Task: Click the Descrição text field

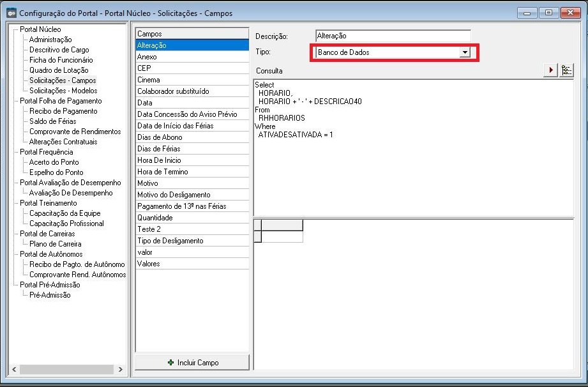Action: [x=393, y=36]
